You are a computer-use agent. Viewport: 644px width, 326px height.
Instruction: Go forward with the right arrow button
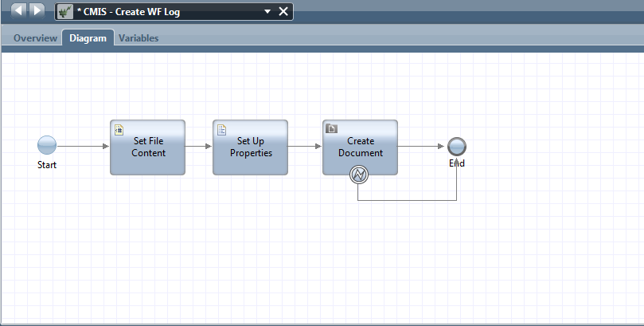click(37, 10)
